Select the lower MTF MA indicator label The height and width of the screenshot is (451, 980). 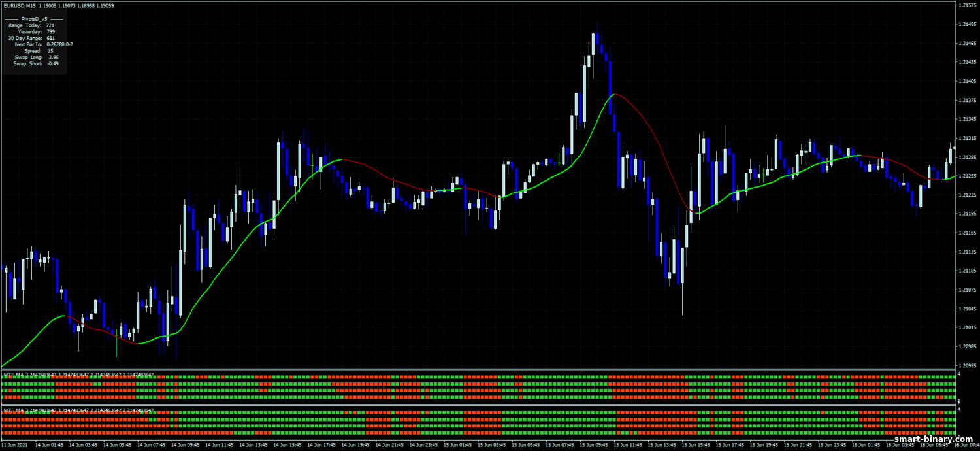[x=78, y=410]
